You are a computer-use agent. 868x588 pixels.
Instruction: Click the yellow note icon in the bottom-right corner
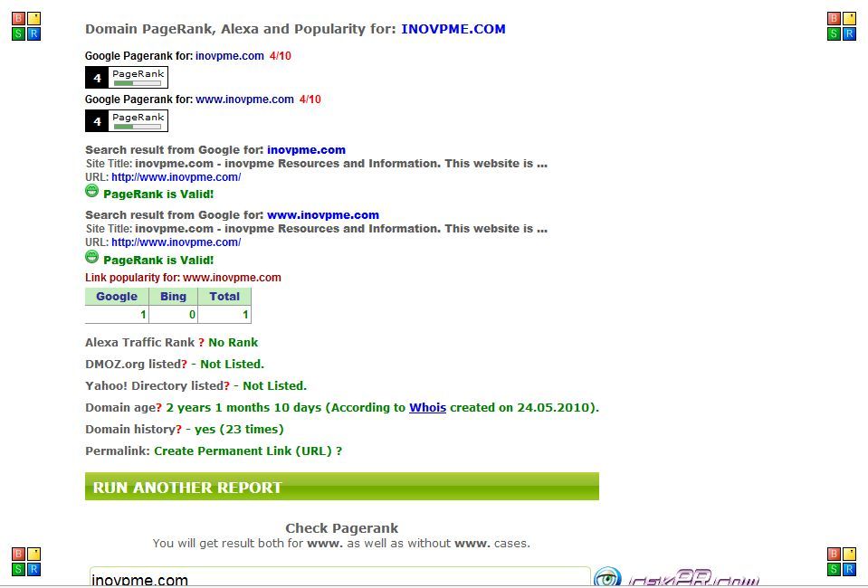point(849,554)
